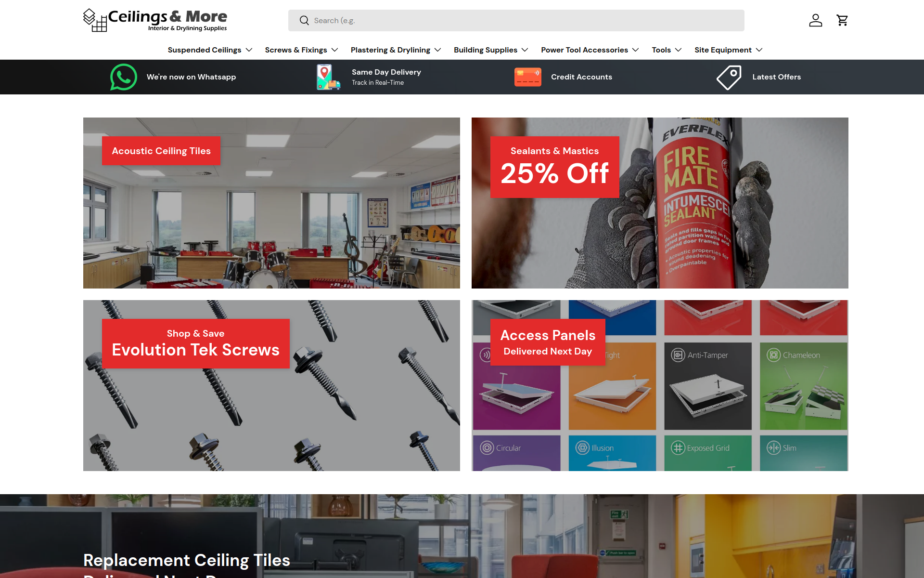Click the Ceilings & More logo
This screenshot has height=578, width=924.
pyautogui.click(x=155, y=20)
